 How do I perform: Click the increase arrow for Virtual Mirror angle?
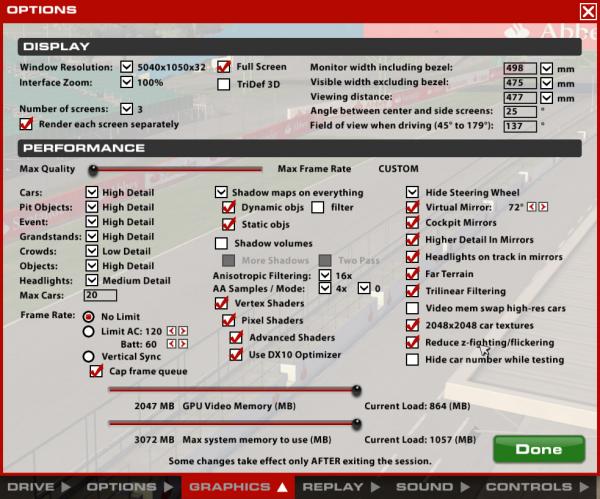[x=543, y=207]
